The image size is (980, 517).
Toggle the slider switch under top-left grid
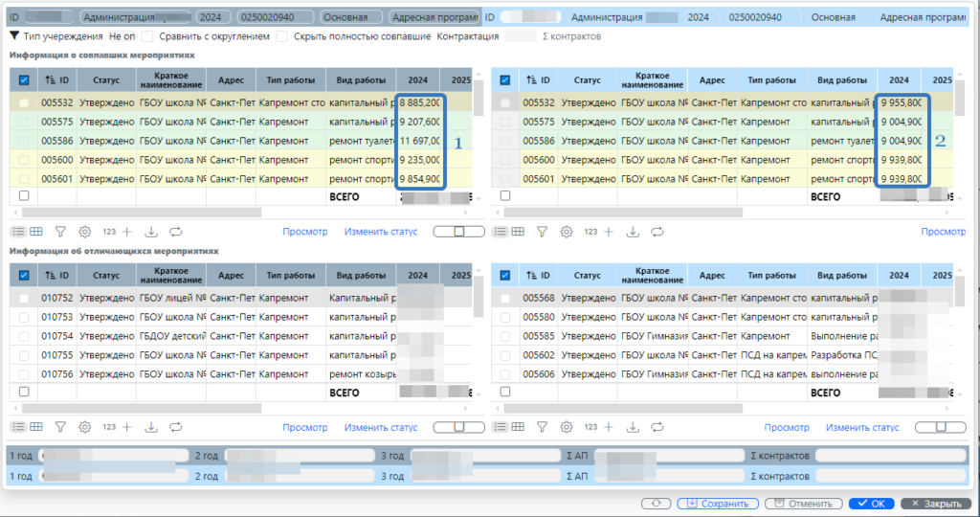(458, 232)
